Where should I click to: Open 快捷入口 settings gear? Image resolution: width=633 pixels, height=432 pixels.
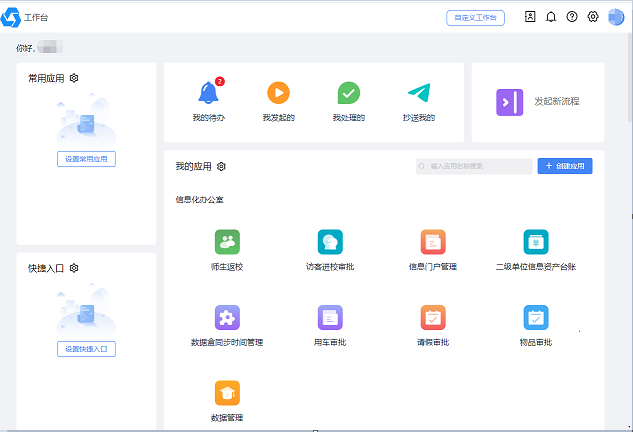point(74,268)
